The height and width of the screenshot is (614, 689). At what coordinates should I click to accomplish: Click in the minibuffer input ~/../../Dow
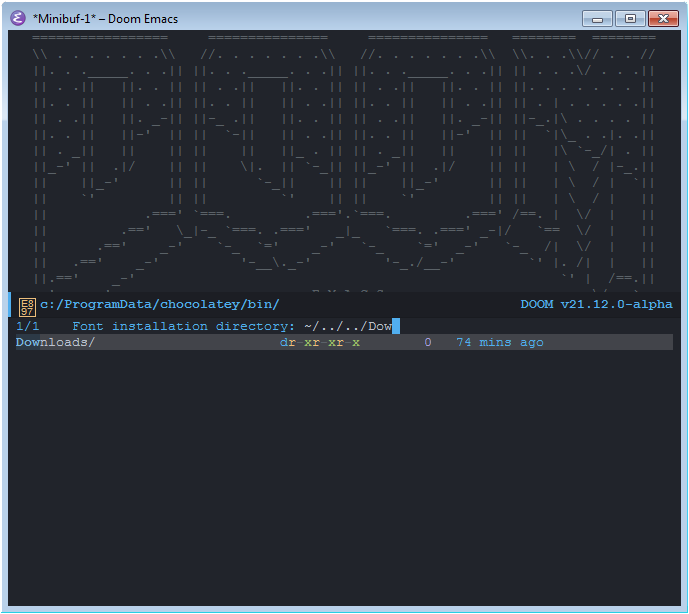coord(348,327)
